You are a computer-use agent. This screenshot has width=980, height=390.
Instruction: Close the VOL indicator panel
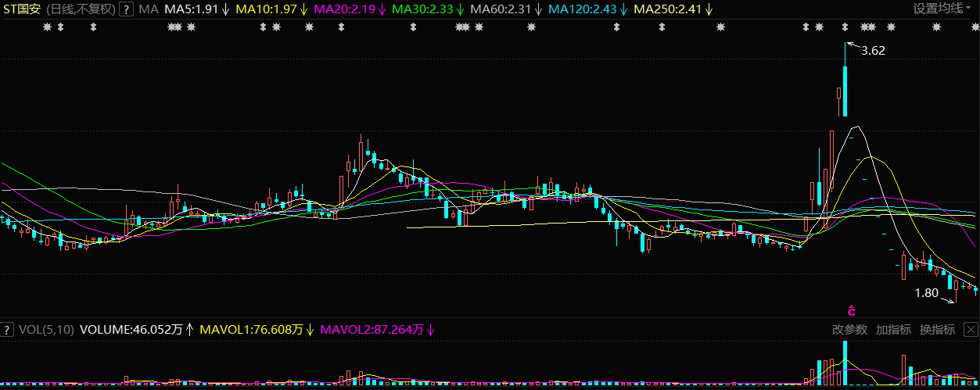(x=970, y=329)
